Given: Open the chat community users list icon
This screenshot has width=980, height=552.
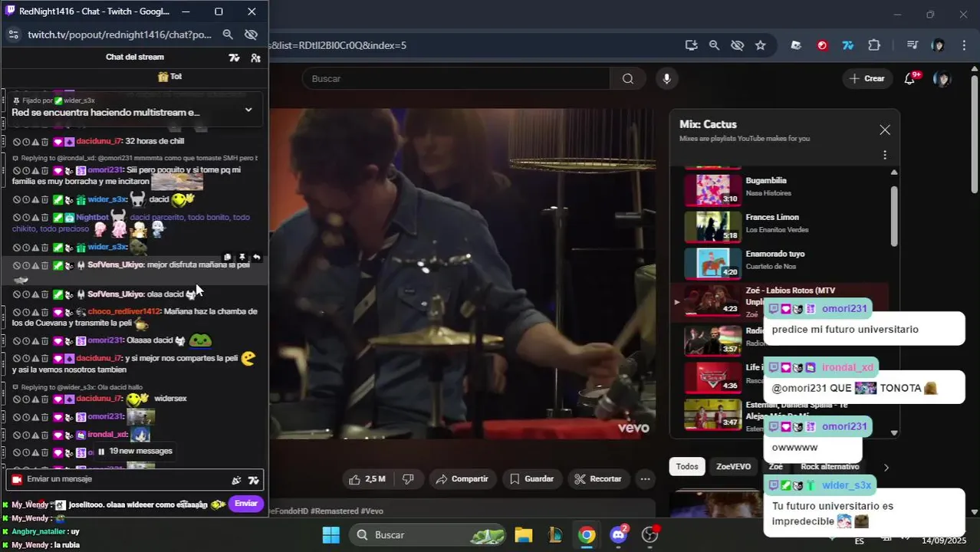Looking at the screenshot, I should [255, 58].
